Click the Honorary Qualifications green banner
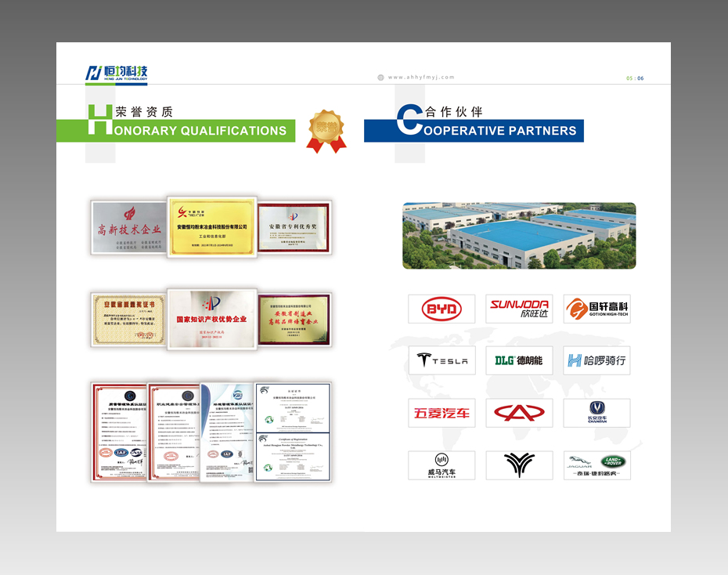Viewport: 728px width, 575px height. tap(175, 131)
